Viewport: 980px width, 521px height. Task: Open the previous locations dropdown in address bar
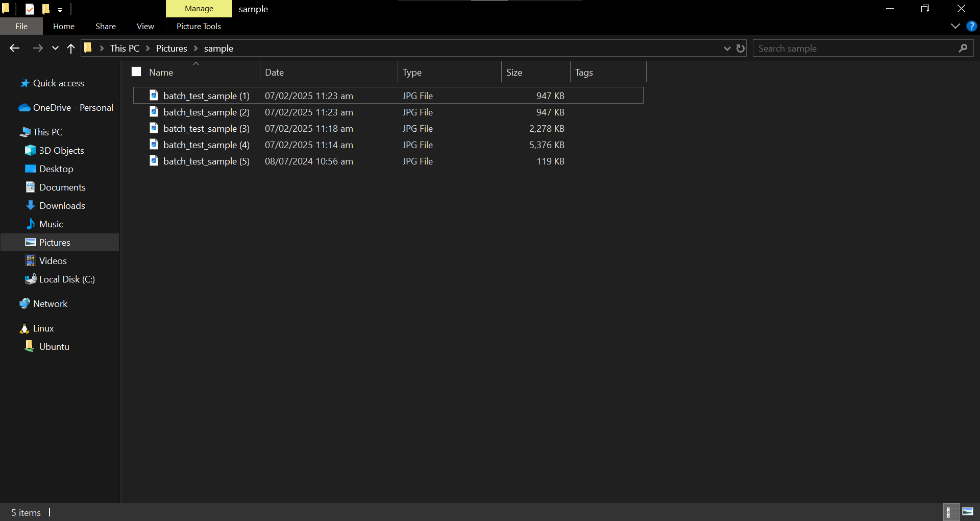pyautogui.click(x=727, y=48)
